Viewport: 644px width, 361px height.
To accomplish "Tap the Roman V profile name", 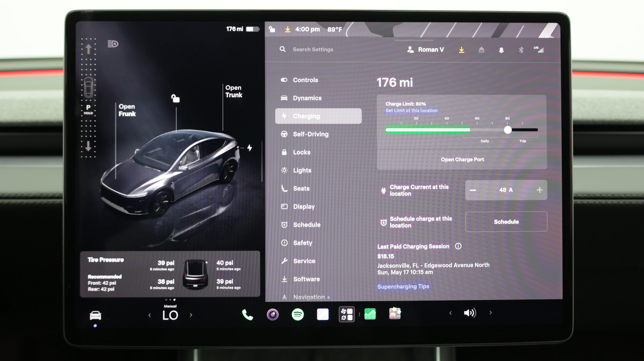I will (431, 50).
